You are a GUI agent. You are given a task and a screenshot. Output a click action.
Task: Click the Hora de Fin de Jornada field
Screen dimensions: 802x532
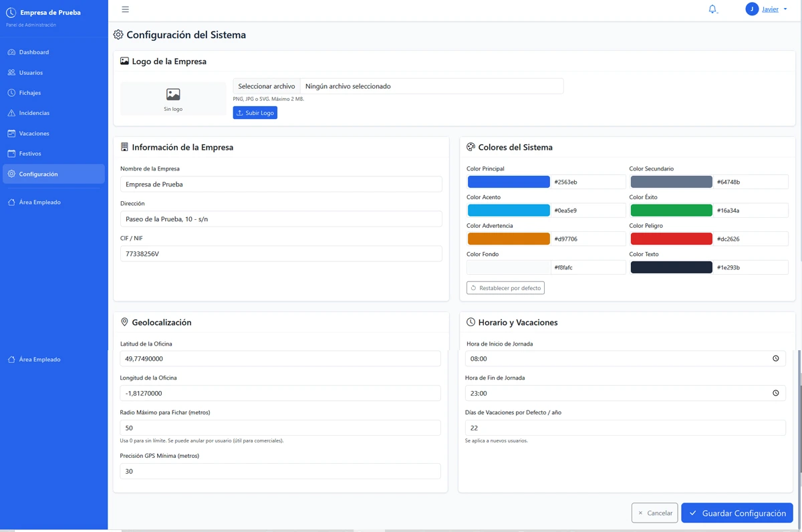click(626, 393)
